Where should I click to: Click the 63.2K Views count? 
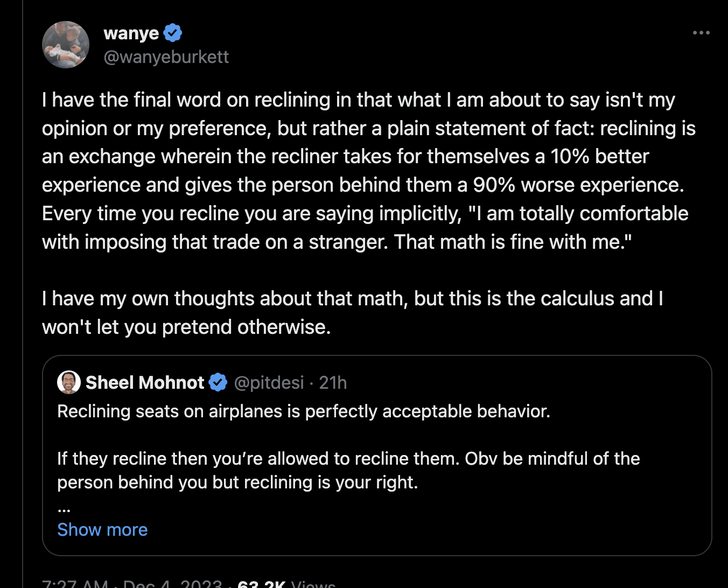pos(286,584)
